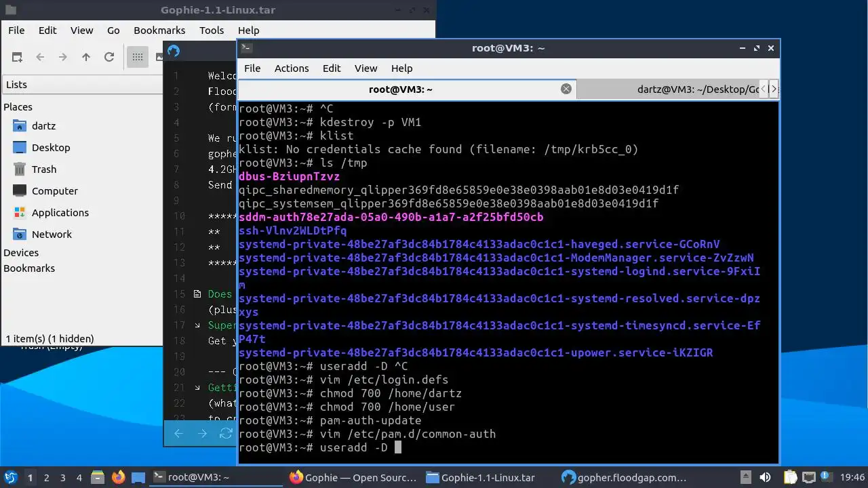Image resolution: width=868 pixels, height=488 pixels.
Task: Close the root@VM3 terminal tab
Action: [x=566, y=89]
